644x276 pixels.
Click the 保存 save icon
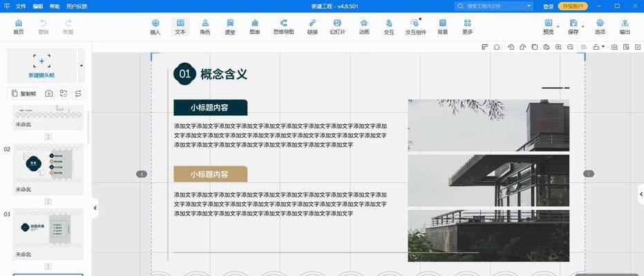coord(574,27)
